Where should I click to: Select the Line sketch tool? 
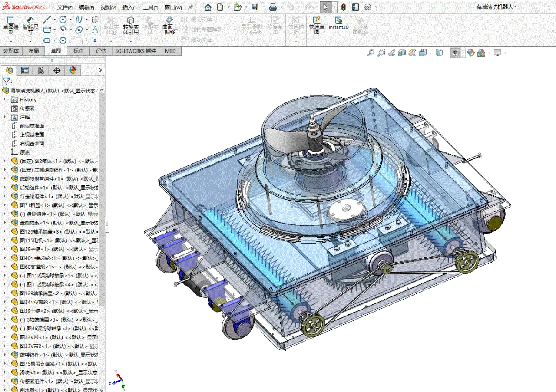(47, 20)
